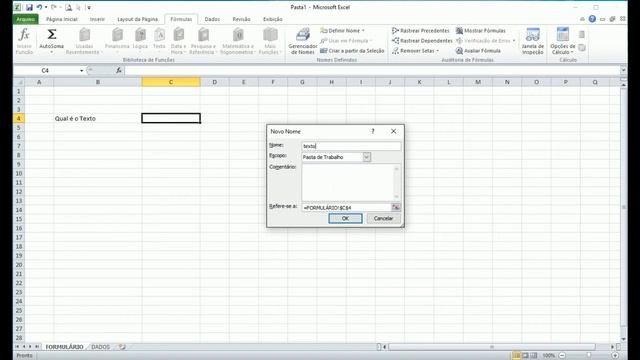This screenshot has height=360, width=640.
Task: Click Rastrear Dependentes
Action: coord(422,41)
